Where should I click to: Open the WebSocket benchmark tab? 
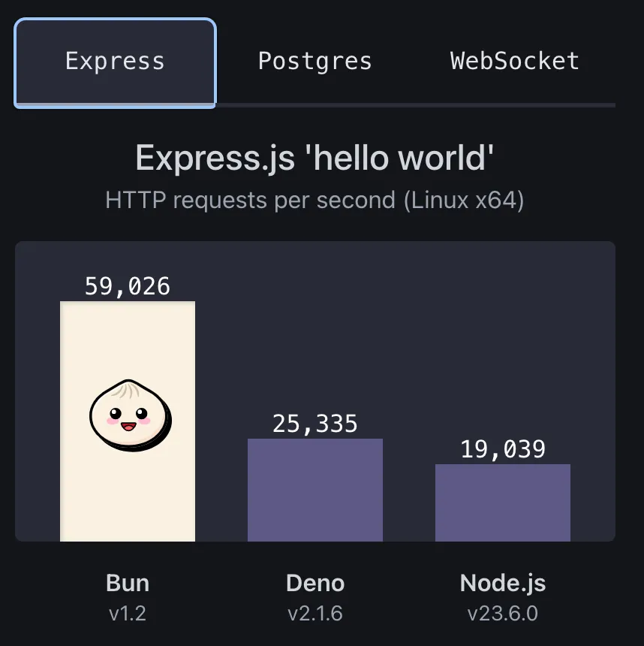click(513, 62)
